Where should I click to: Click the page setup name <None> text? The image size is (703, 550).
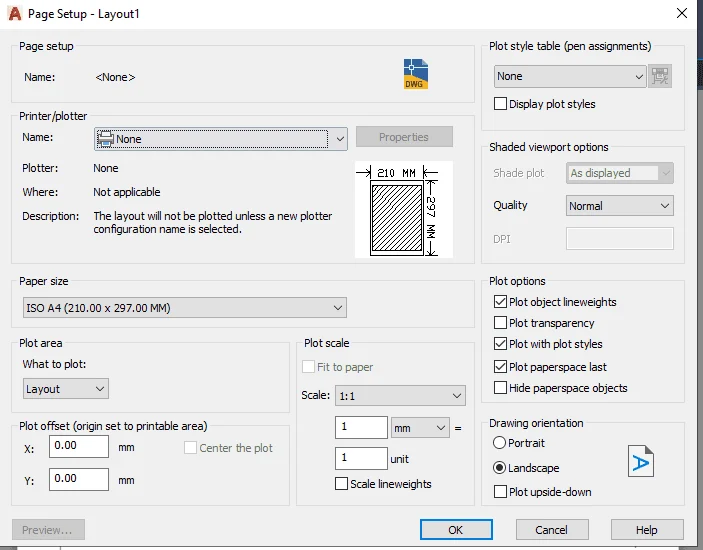(115, 77)
